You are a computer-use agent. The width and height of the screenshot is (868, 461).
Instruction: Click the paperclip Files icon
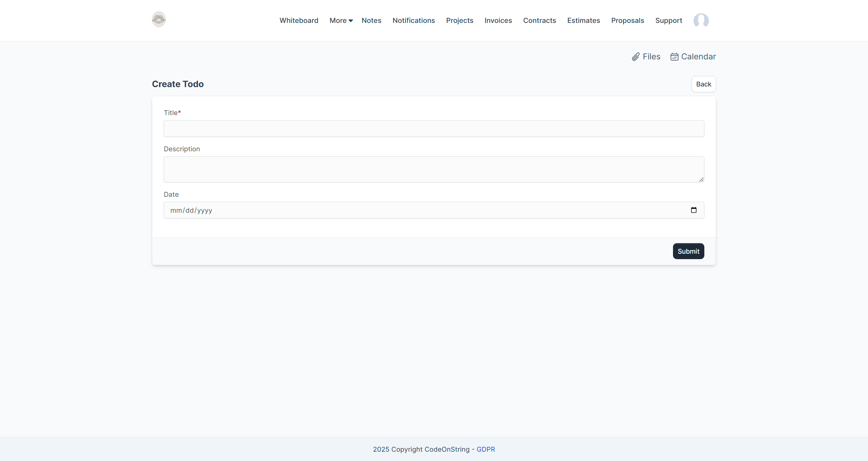[636, 56]
